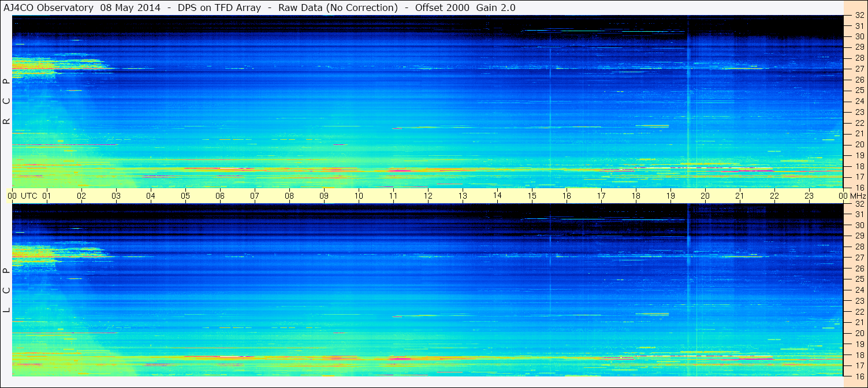The image size is (868, 388).
Task: Pick the 03 hour label on the time axis
Action: tap(116, 196)
